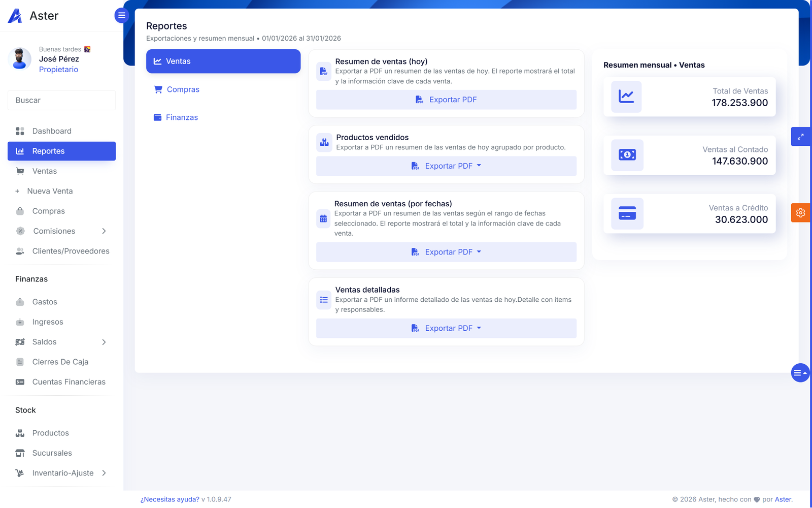The height and width of the screenshot is (508, 812).
Task: Export today's sales summary to PDF
Action: pos(446,100)
